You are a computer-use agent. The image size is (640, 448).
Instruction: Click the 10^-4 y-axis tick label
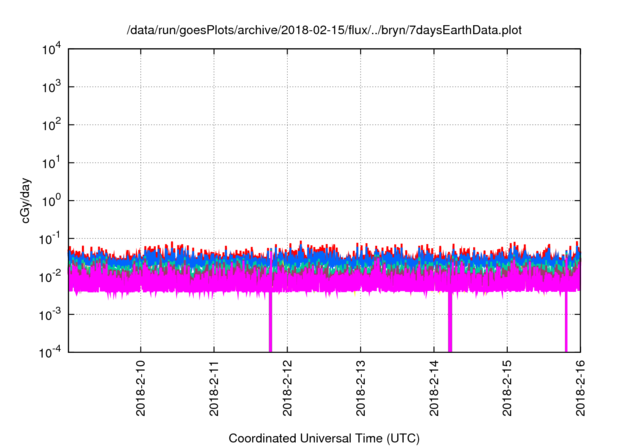pyautogui.click(x=50, y=352)
